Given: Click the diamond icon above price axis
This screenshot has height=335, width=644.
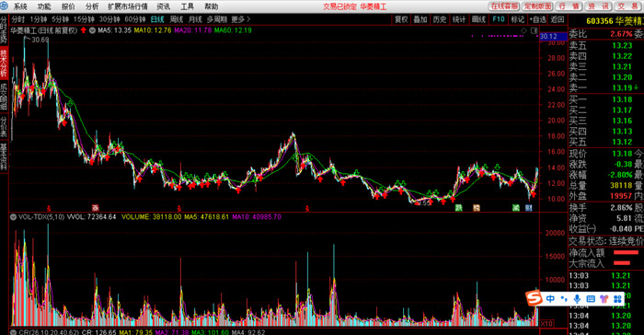Looking at the screenshot, I should pos(523,30).
